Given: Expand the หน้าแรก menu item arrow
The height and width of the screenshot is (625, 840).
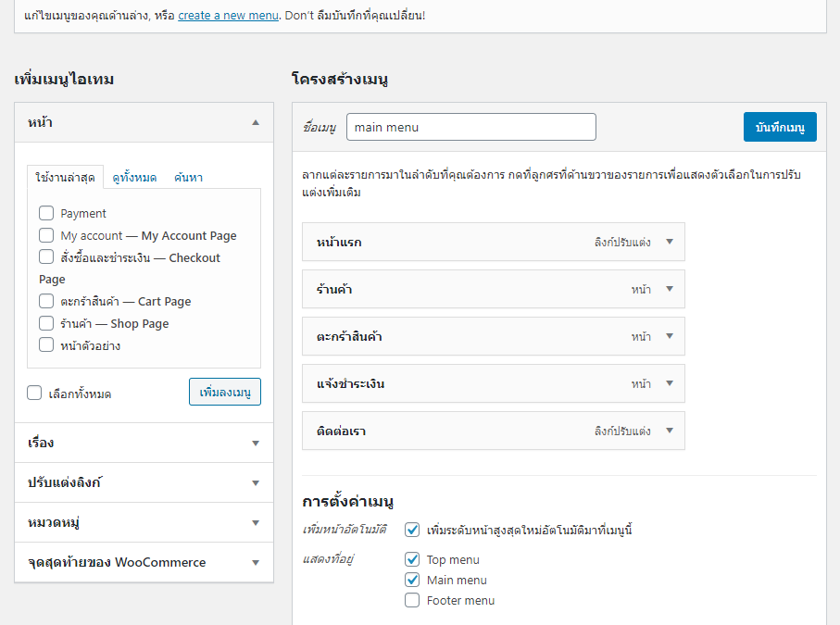Looking at the screenshot, I should 669,242.
